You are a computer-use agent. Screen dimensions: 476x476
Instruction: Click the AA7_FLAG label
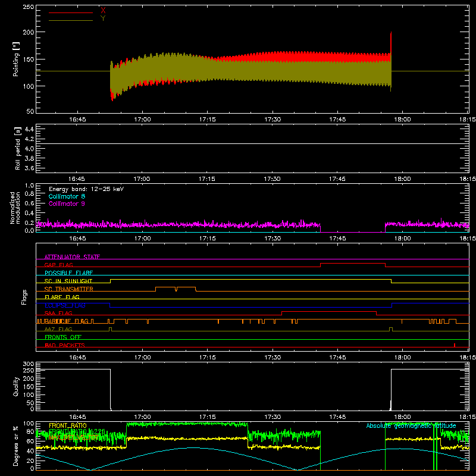point(58,329)
